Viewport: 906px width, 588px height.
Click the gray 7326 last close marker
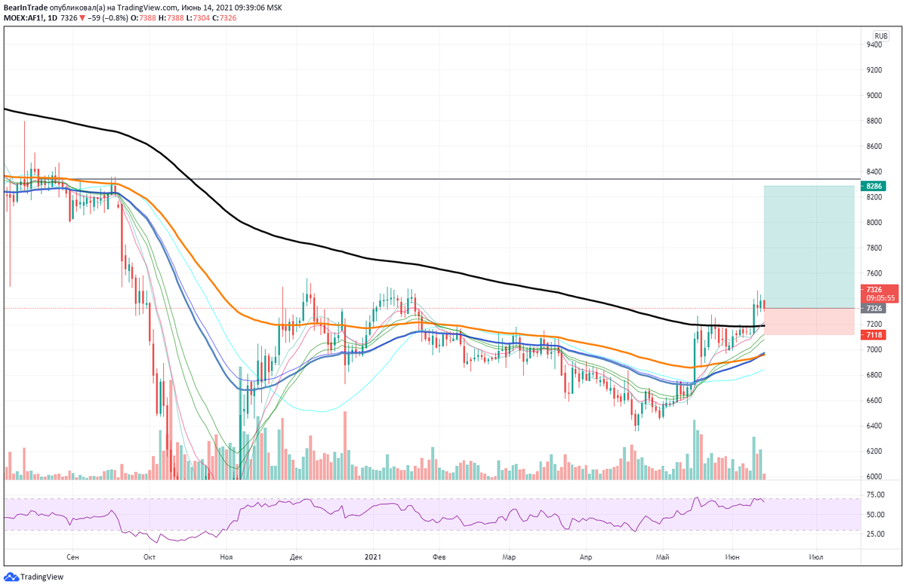pyautogui.click(x=874, y=309)
